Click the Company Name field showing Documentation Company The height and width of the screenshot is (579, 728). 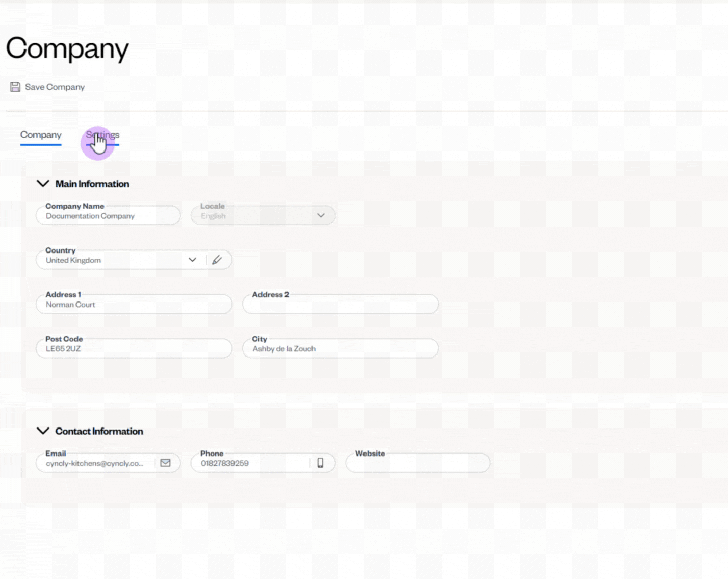pos(108,215)
